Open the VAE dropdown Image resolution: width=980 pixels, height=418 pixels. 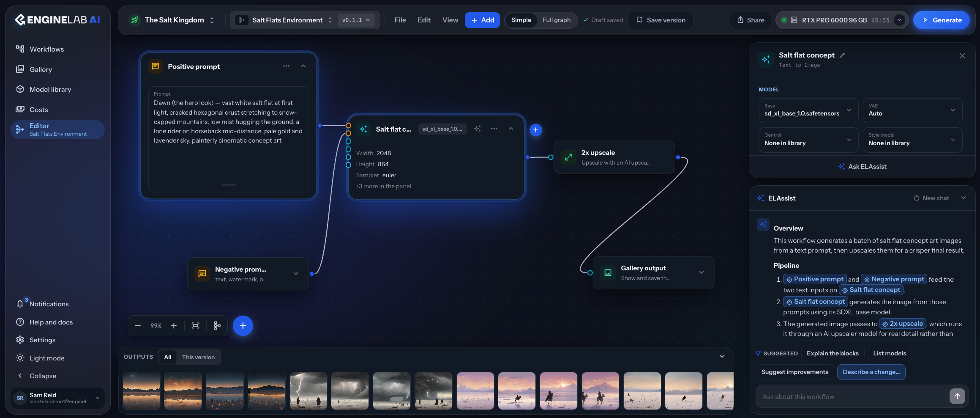[912, 110]
